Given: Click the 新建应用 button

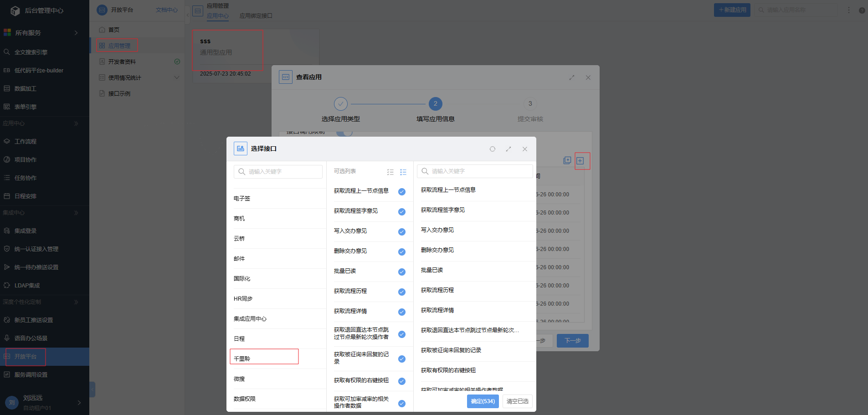Looking at the screenshot, I should [x=732, y=10].
